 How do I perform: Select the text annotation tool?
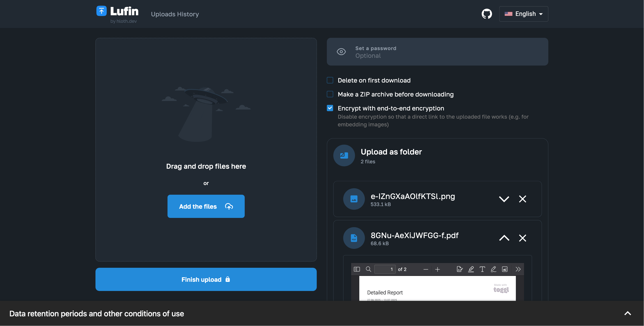pyautogui.click(x=483, y=269)
